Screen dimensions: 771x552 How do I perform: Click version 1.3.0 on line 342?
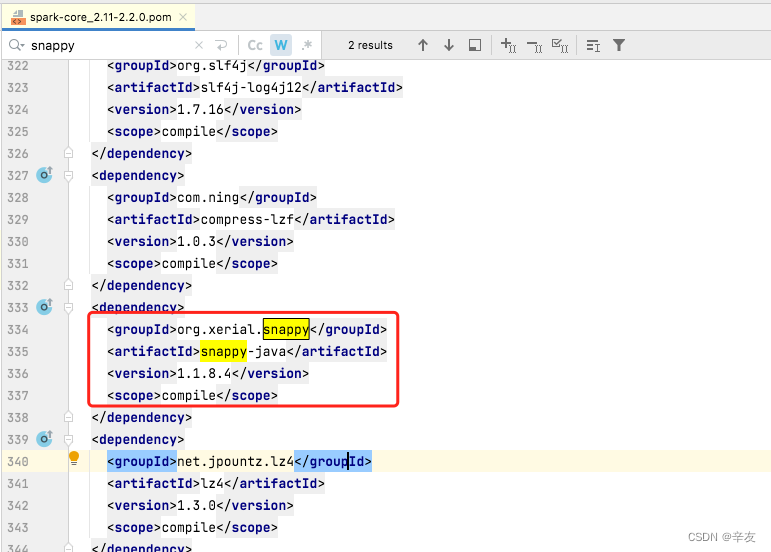coord(196,505)
